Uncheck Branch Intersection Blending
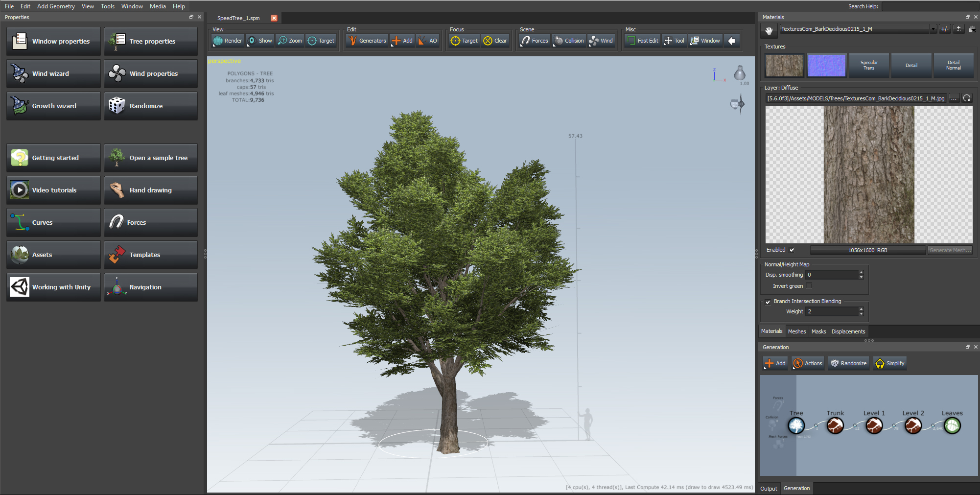Screen dimensions: 980x495 coord(768,302)
